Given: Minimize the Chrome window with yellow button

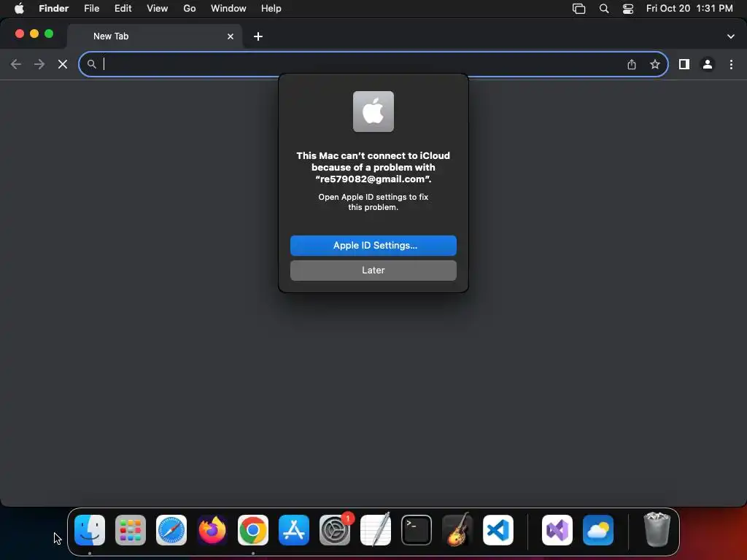Looking at the screenshot, I should point(34,34).
